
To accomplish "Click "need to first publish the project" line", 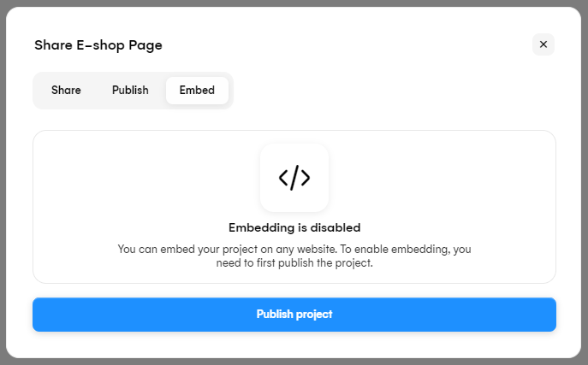I will point(294,263).
